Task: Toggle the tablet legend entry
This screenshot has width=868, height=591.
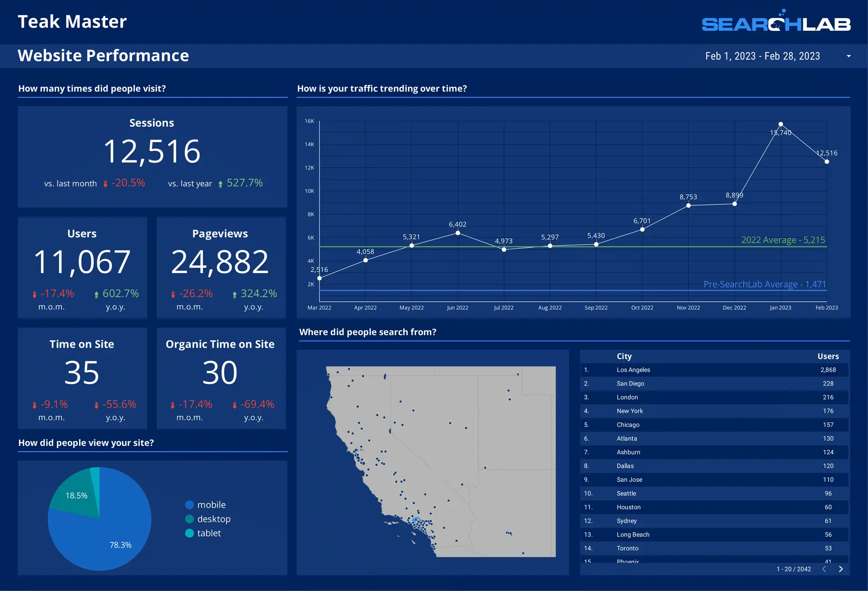Action: coord(208,533)
